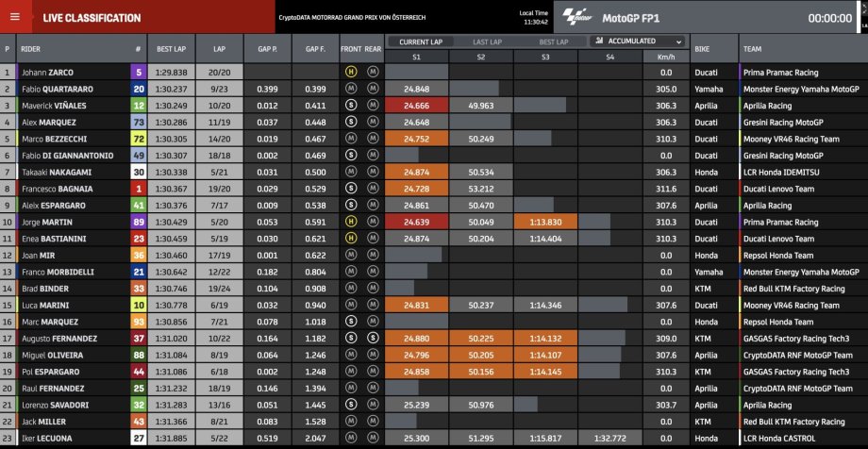Click Martin's hard front tyre icon
This screenshot has height=449, width=868.
tap(350, 222)
